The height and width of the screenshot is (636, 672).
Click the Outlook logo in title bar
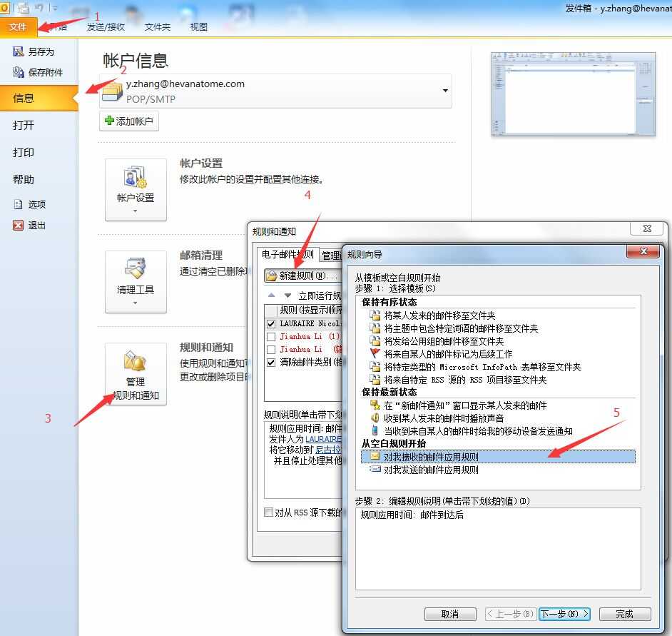[5, 7]
